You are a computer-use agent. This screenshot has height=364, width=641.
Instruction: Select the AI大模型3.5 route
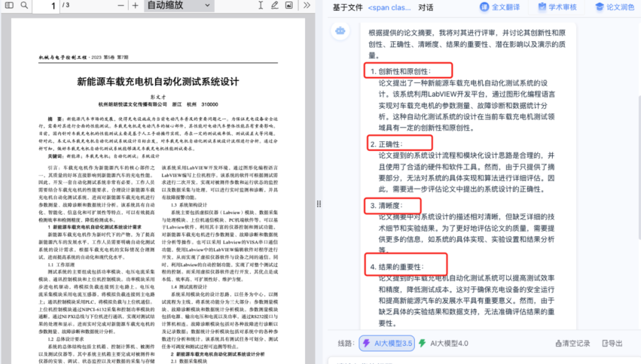point(387,343)
